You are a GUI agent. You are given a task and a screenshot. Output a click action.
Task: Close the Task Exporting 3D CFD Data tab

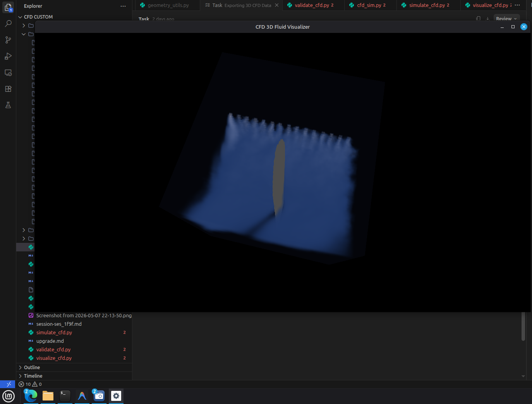tap(276, 5)
